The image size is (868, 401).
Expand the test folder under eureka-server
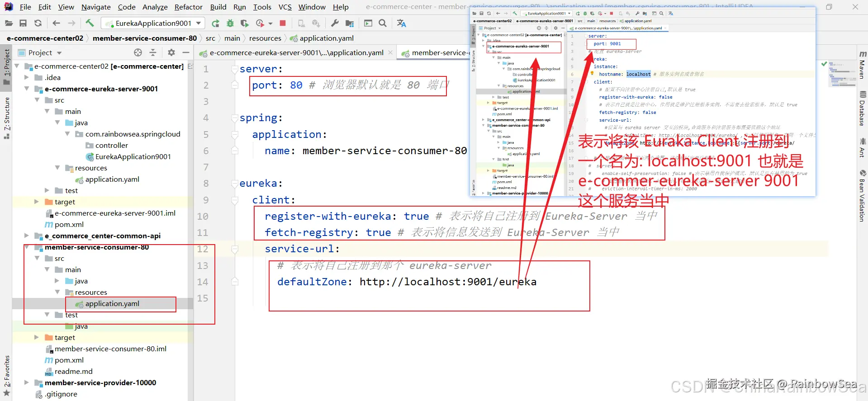point(47,190)
